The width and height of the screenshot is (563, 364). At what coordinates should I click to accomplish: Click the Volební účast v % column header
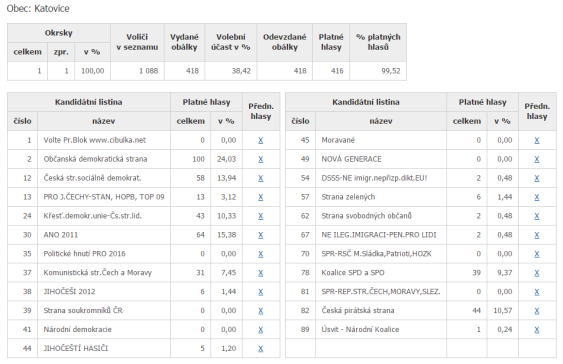231,42
